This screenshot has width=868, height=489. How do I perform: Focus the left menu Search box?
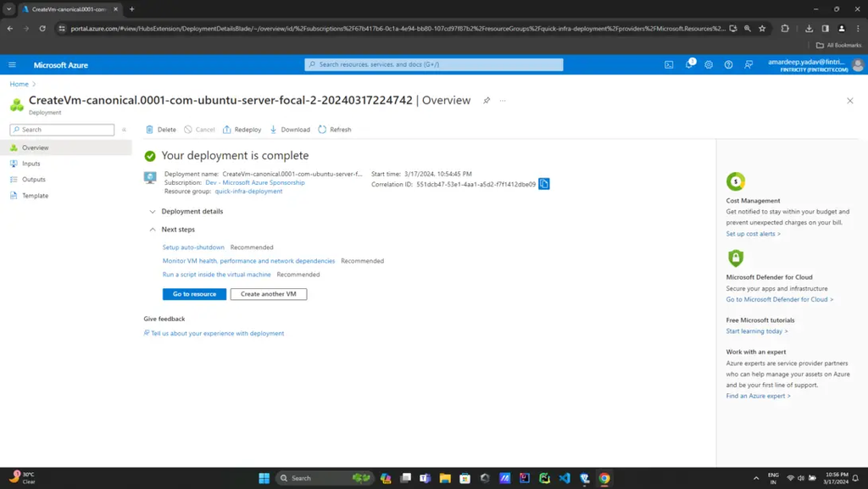(62, 130)
